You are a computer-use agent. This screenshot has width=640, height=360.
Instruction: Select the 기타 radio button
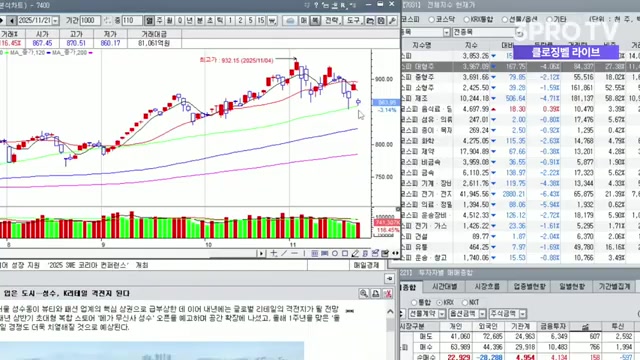click(549, 20)
